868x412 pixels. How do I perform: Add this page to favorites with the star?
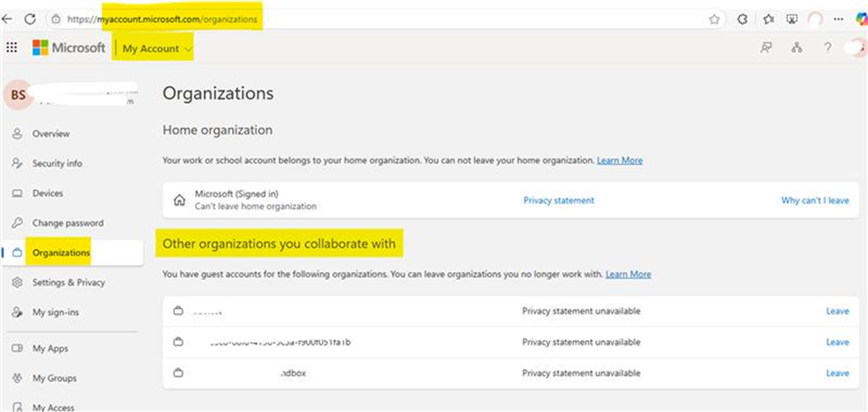point(714,19)
